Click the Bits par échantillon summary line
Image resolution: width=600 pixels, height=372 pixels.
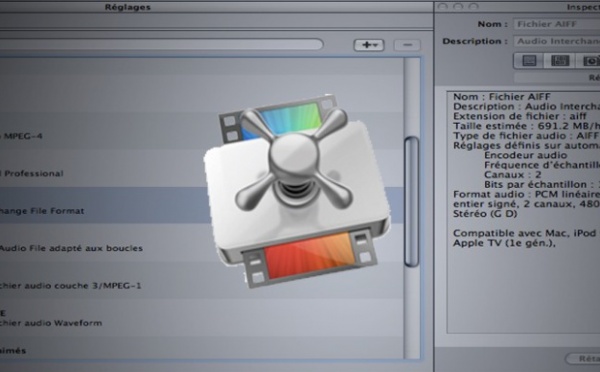[x=542, y=184]
